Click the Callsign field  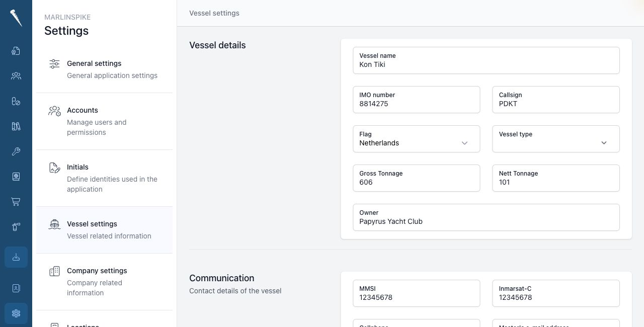[555, 100]
